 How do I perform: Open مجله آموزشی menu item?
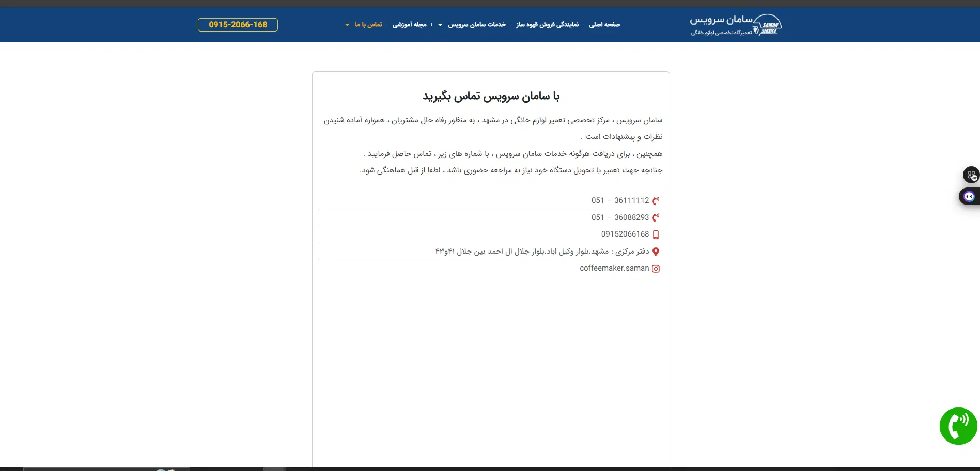(x=409, y=25)
